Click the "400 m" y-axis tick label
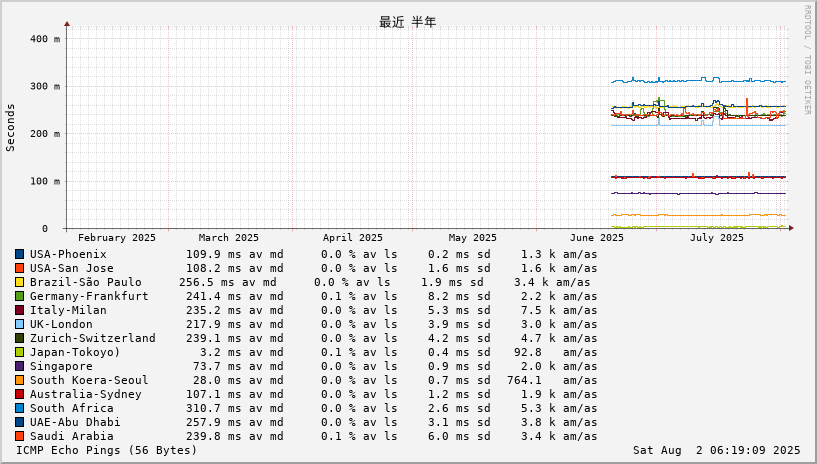Screen dimensions: 817x464 45,39
